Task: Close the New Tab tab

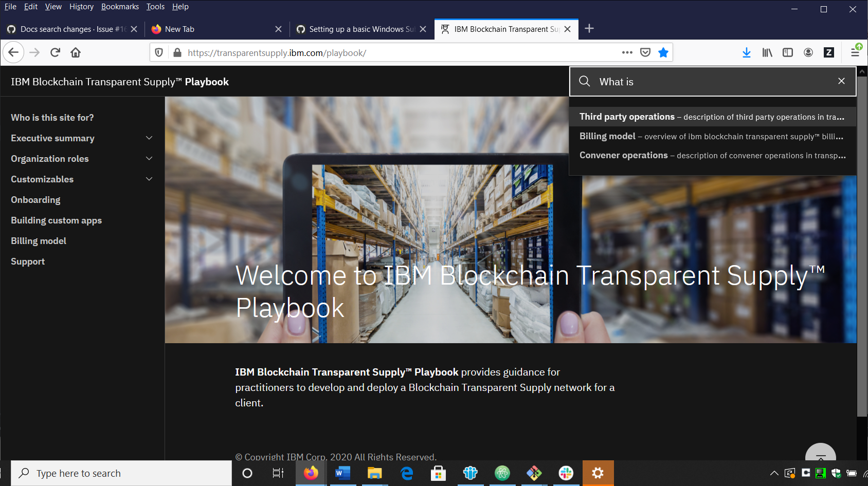Action: [279, 29]
